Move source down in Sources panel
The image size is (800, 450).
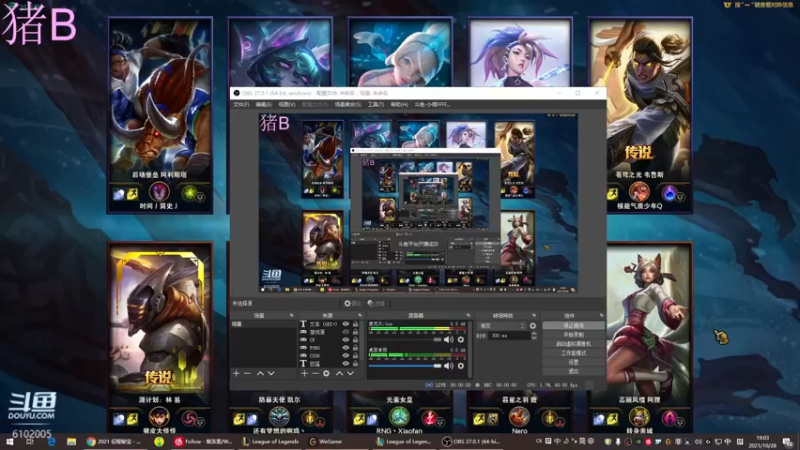pyautogui.click(x=351, y=373)
